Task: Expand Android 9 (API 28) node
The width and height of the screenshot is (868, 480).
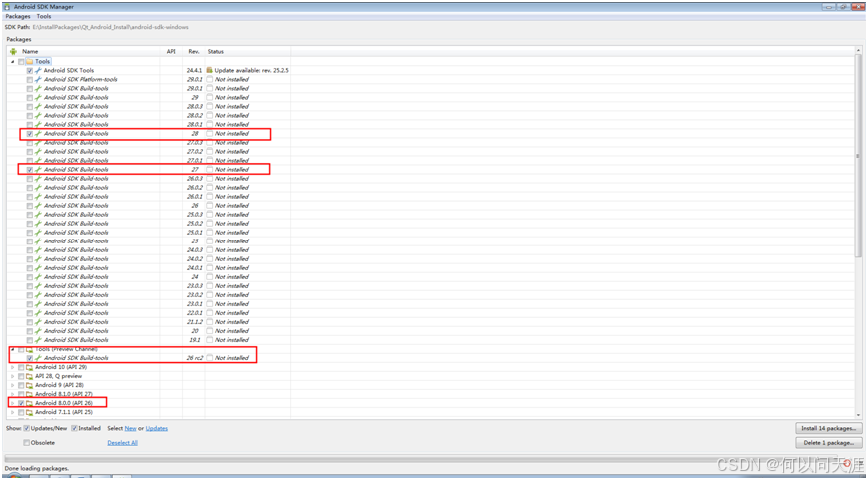Action: click(13, 385)
